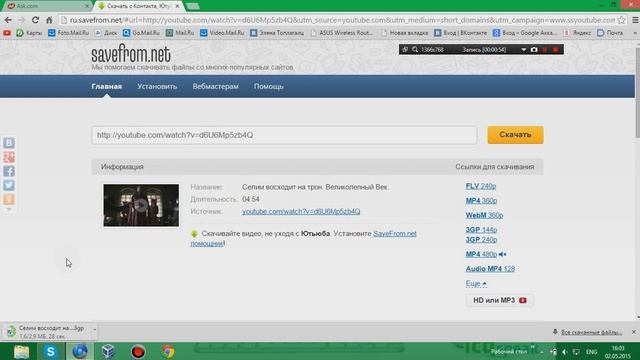Open File Explorer from taskbar
Viewport: 640px width, 360px height.
click(x=21, y=351)
